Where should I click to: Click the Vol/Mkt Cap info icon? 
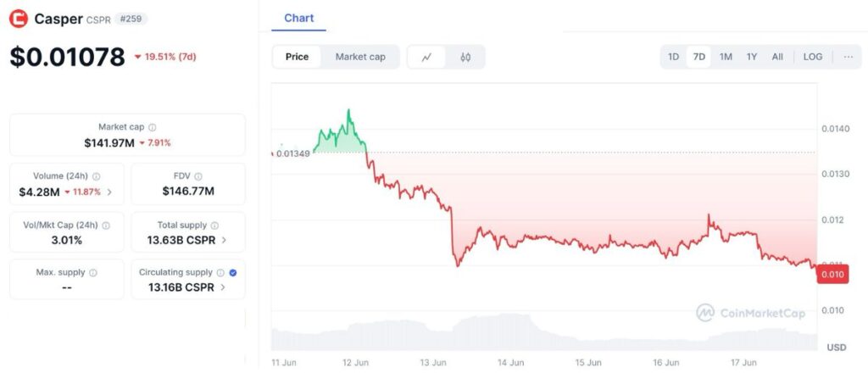pyautogui.click(x=103, y=225)
